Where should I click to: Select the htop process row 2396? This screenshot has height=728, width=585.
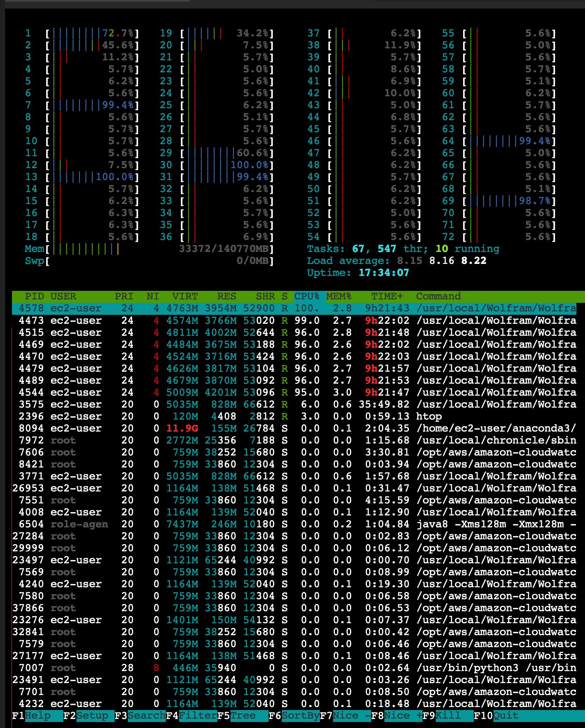(294, 417)
